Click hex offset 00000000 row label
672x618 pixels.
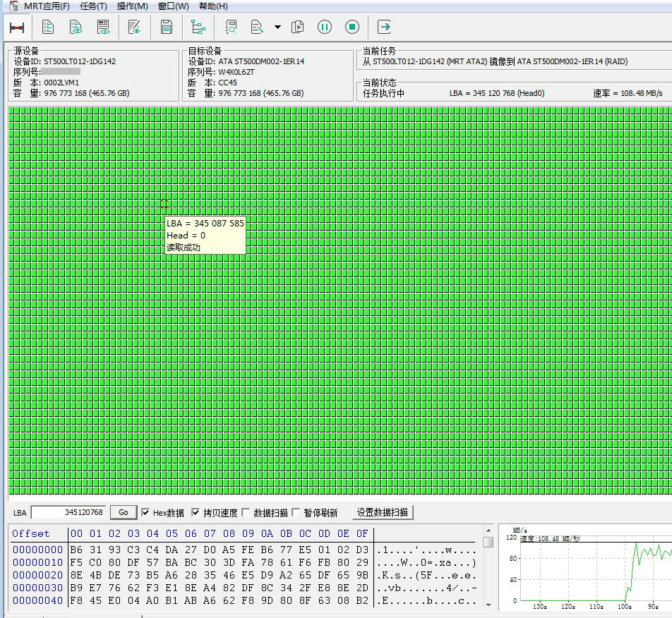point(37,550)
